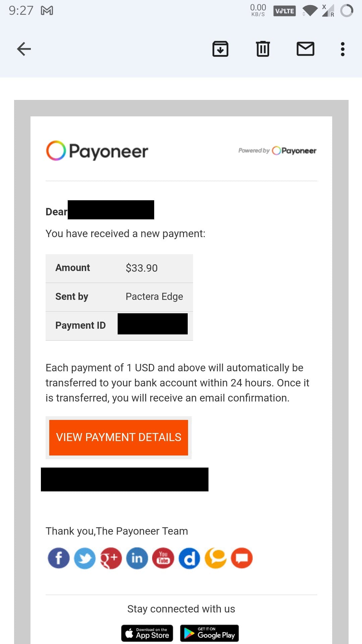The width and height of the screenshot is (362, 644).
Task: Open Payoneer's Facebook page icon
Action: pos(59,558)
